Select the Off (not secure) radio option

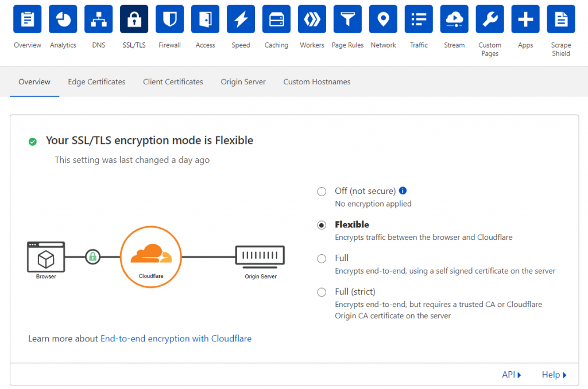pyautogui.click(x=322, y=192)
